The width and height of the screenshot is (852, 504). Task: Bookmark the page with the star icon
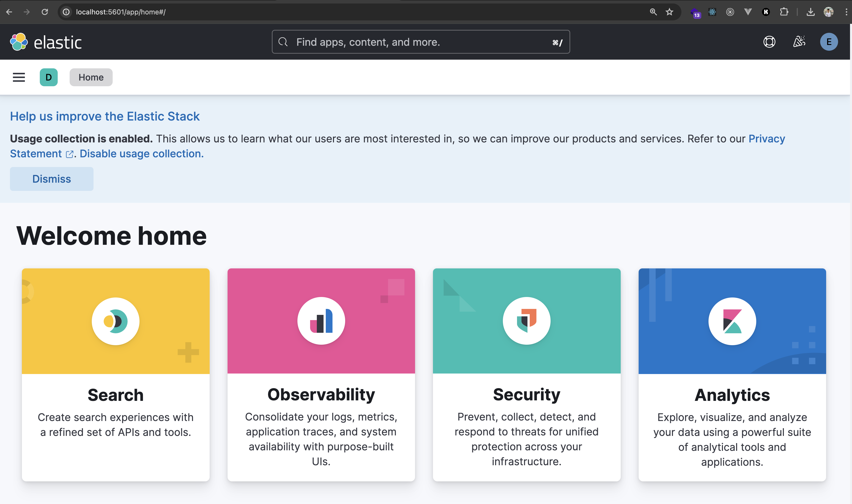click(x=669, y=12)
